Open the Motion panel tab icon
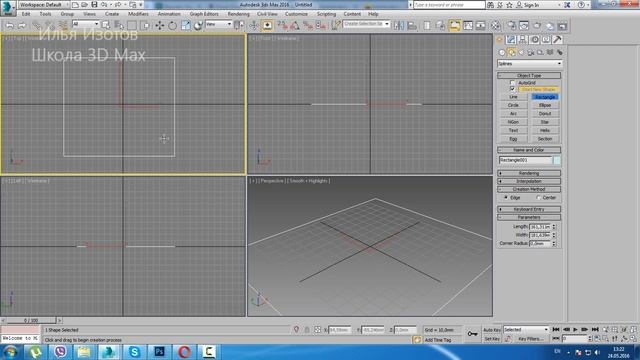Viewport: 640px width, 360px height. (x=534, y=40)
